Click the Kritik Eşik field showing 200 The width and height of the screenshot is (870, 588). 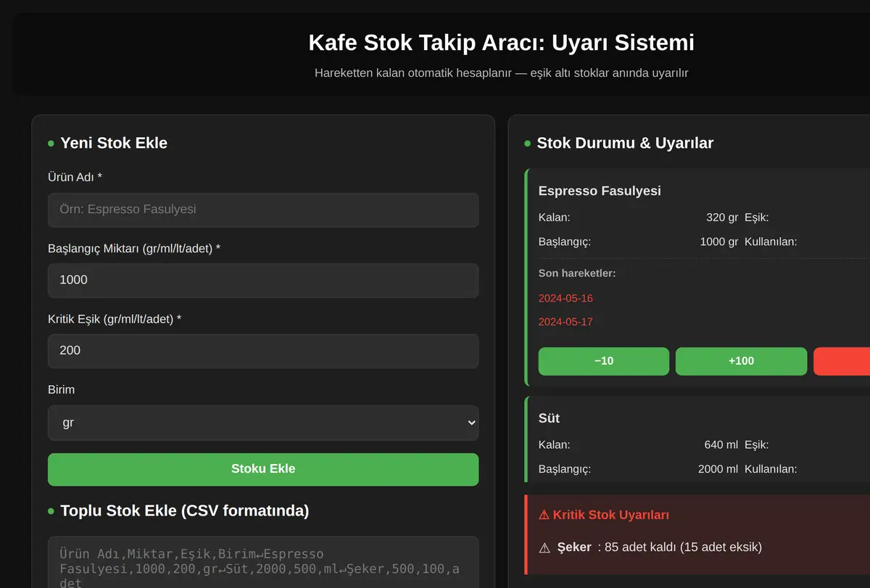[263, 350]
